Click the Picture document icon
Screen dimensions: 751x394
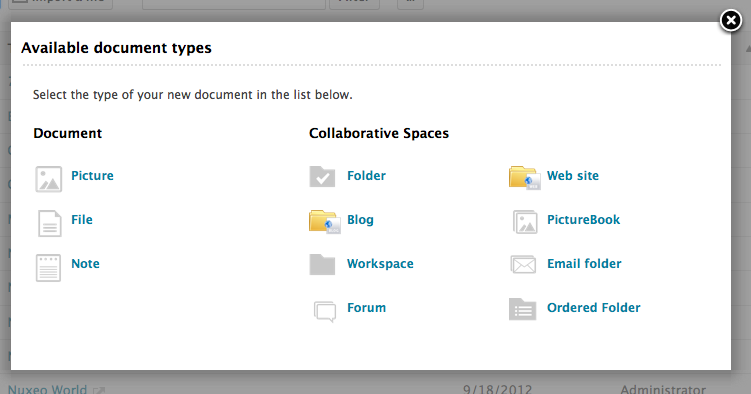click(48, 179)
